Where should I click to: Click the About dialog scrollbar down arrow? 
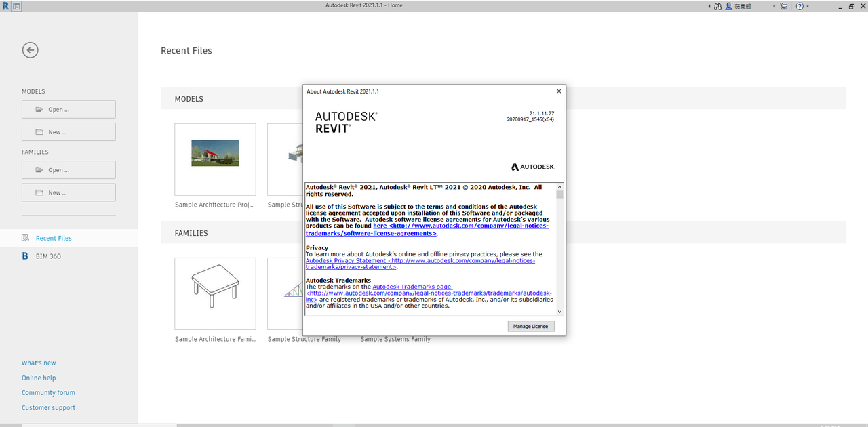click(559, 312)
